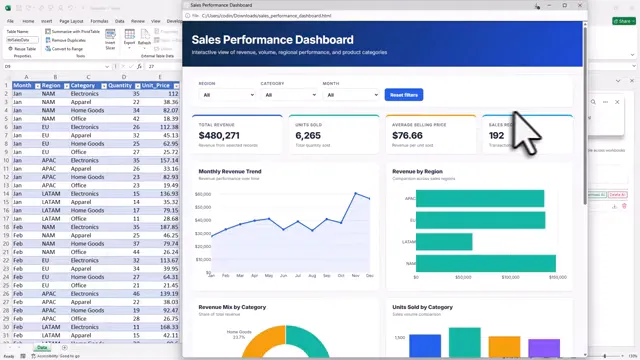
Task: Click the Average Selling Price $76.66 card
Action: pyautogui.click(x=431, y=134)
